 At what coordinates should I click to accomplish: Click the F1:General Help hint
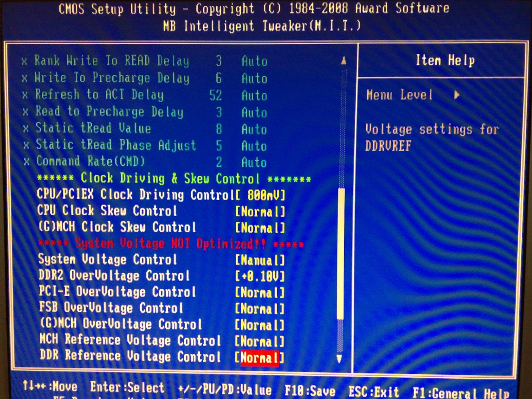pyautogui.click(x=461, y=393)
